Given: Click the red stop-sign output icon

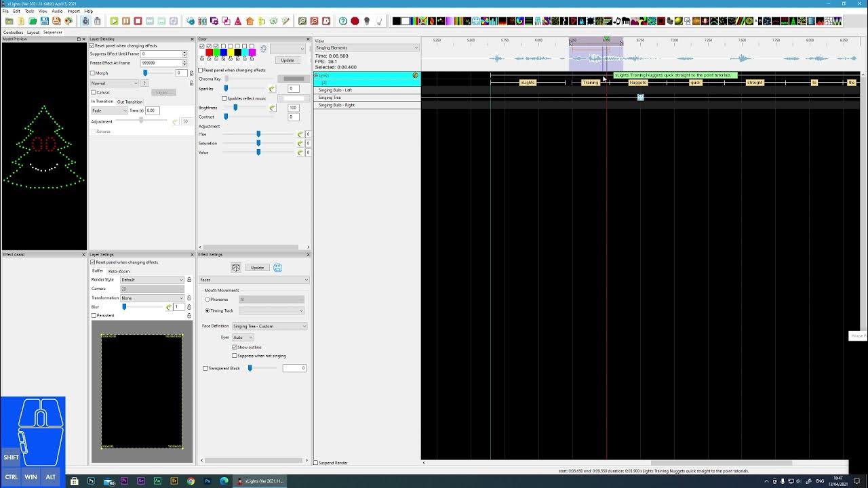Looking at the screenshot, I should pos(355,21).
